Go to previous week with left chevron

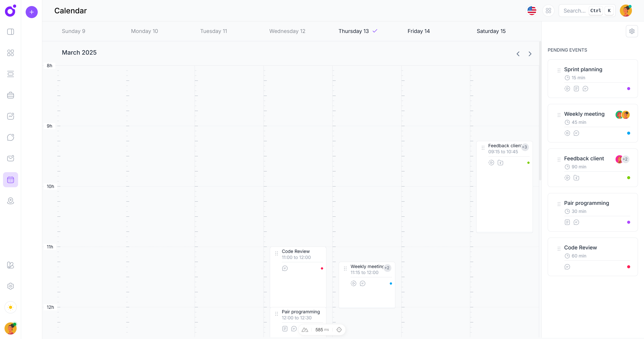coord(518,54)
